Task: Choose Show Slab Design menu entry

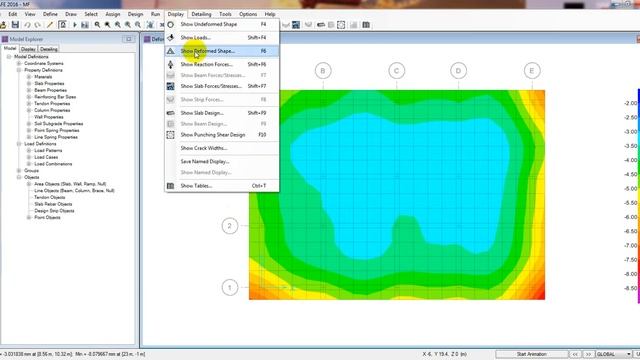Action: [x=222, y=113]
